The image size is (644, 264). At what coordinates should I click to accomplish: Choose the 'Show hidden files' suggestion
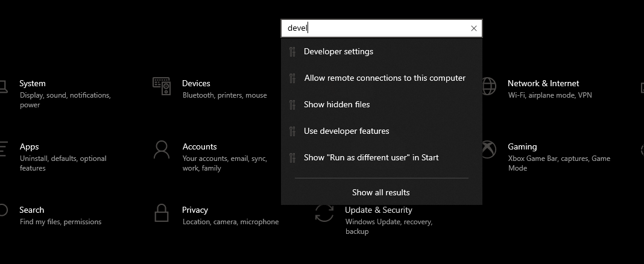tap(382, 104)
